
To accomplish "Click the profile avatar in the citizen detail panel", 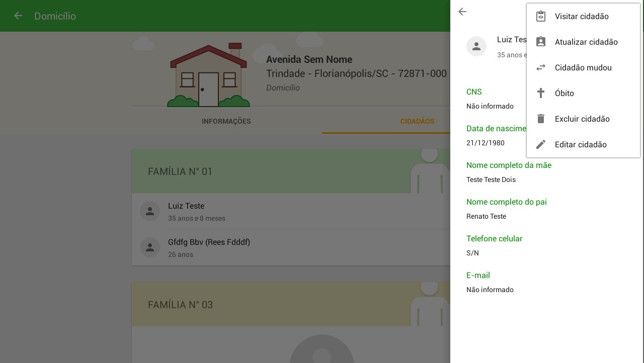I will click(476, 46).
